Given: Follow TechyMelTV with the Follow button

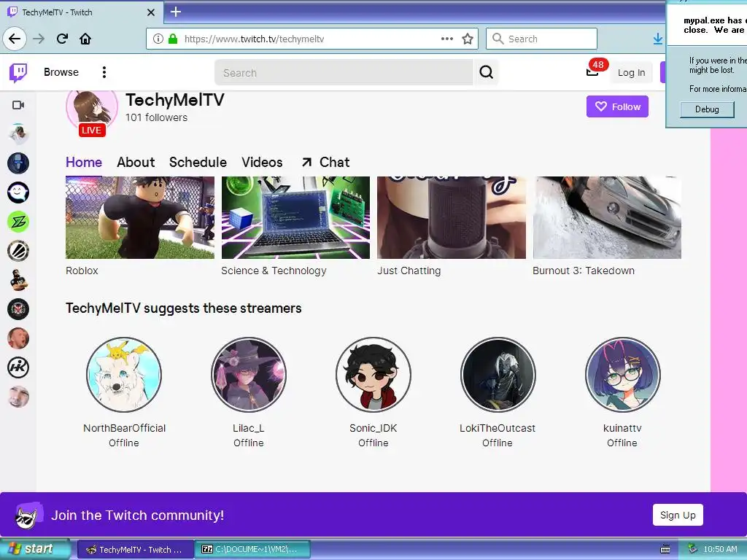Looking at the screenshot, I should tap(617, 106).
